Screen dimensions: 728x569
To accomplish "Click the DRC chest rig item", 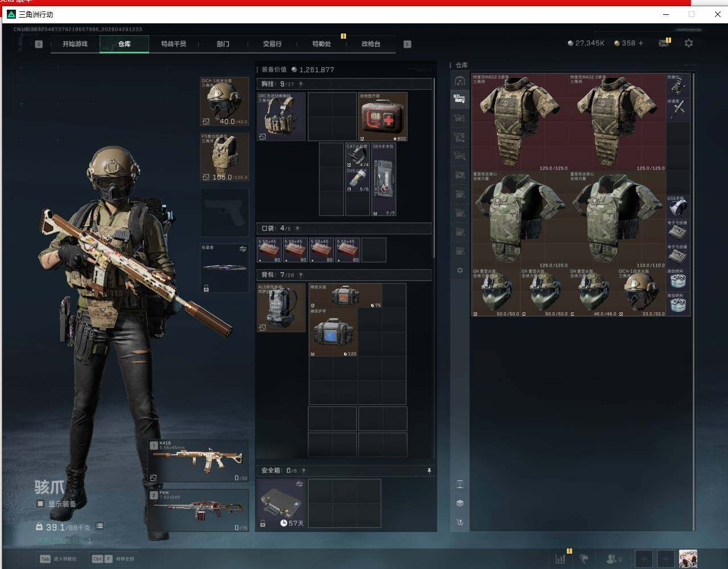I will pos(281,117).
